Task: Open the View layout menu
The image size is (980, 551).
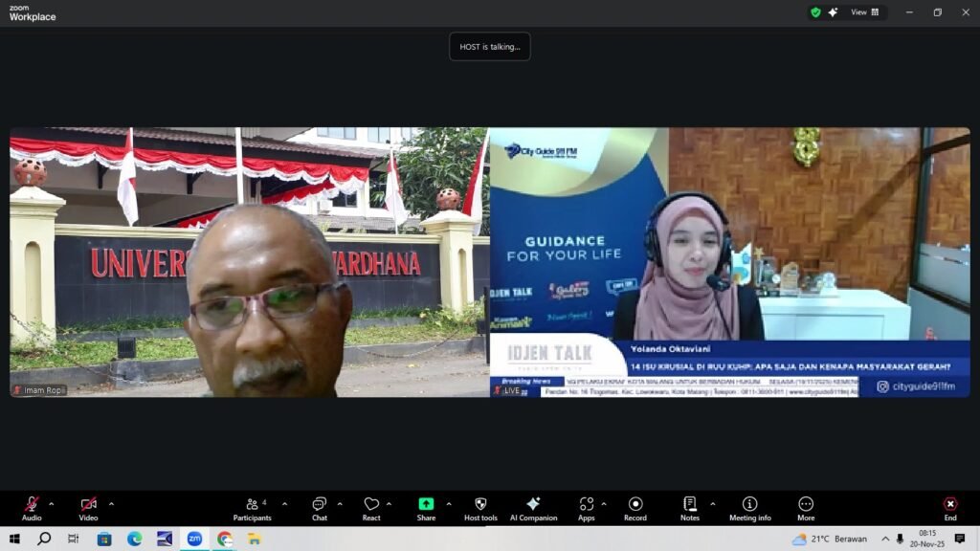Action: tap(865, 12)
